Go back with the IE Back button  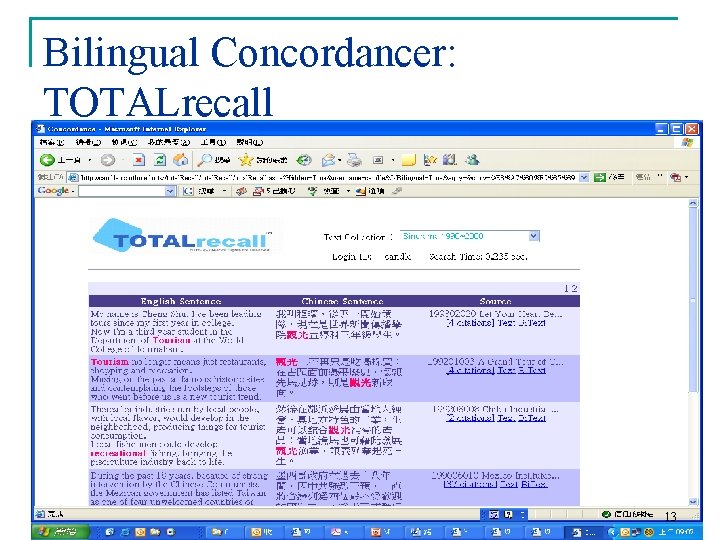60,160
